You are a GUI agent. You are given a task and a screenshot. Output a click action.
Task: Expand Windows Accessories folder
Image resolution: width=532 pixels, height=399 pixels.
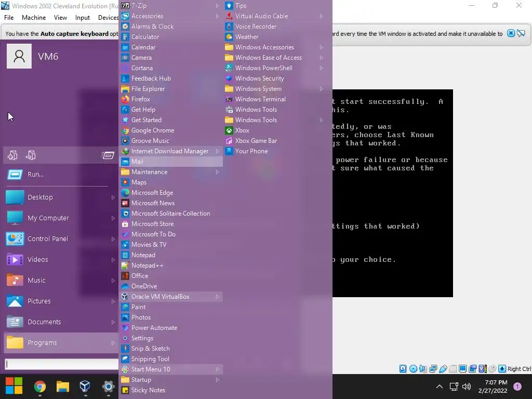point(275,47)
